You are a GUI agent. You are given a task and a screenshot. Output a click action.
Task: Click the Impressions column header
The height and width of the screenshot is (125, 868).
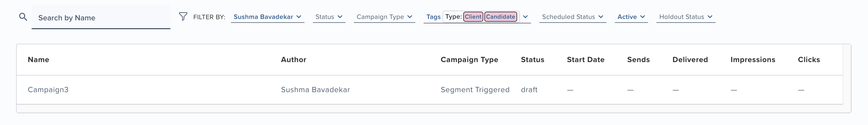click(x=753, y=60)
